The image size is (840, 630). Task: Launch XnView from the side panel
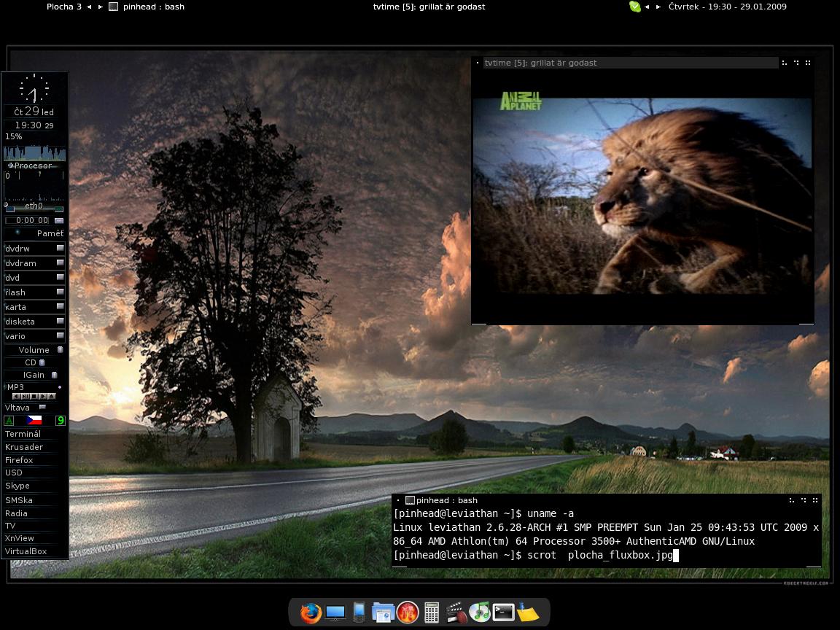(20, 538)
